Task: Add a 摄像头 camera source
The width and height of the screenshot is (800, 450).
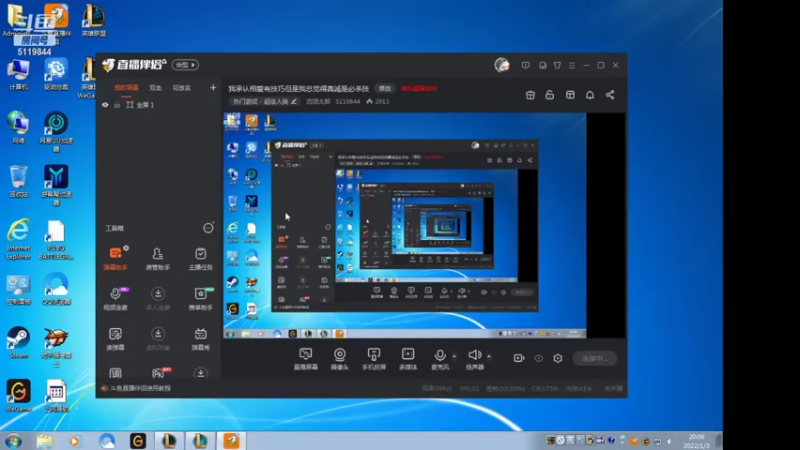Action: (340, 359)
